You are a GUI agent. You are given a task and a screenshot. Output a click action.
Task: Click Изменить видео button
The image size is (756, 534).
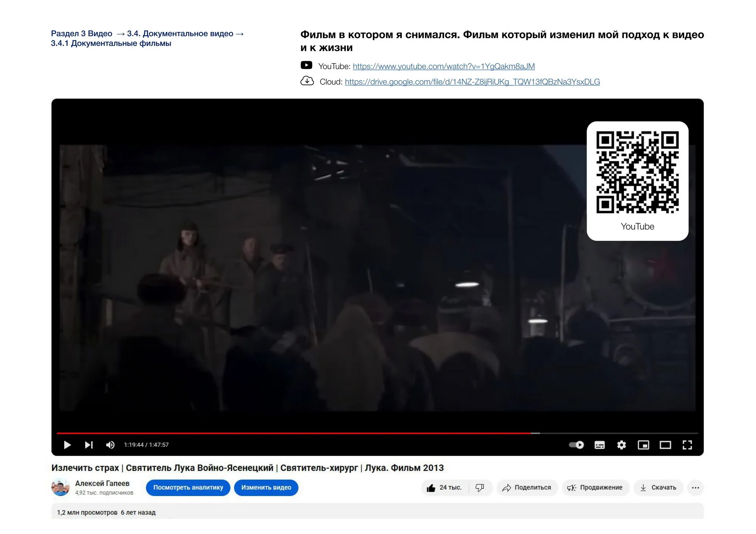click(x=266, y=488)
